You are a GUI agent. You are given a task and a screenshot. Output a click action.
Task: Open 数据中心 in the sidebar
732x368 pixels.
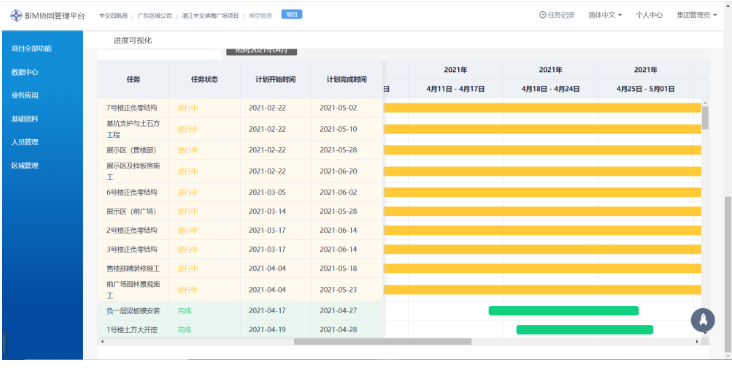[25, 72]
